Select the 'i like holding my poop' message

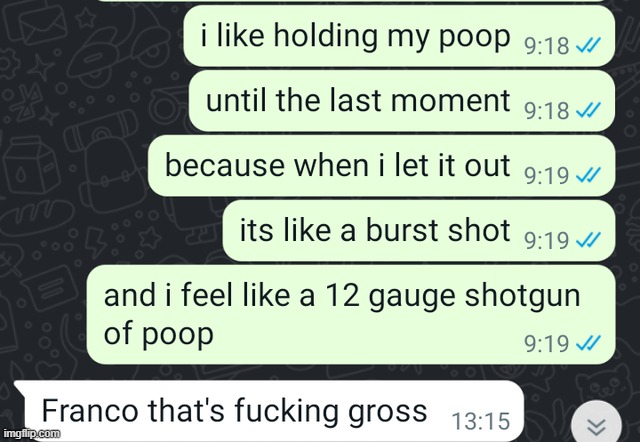[x=399, y=36]
